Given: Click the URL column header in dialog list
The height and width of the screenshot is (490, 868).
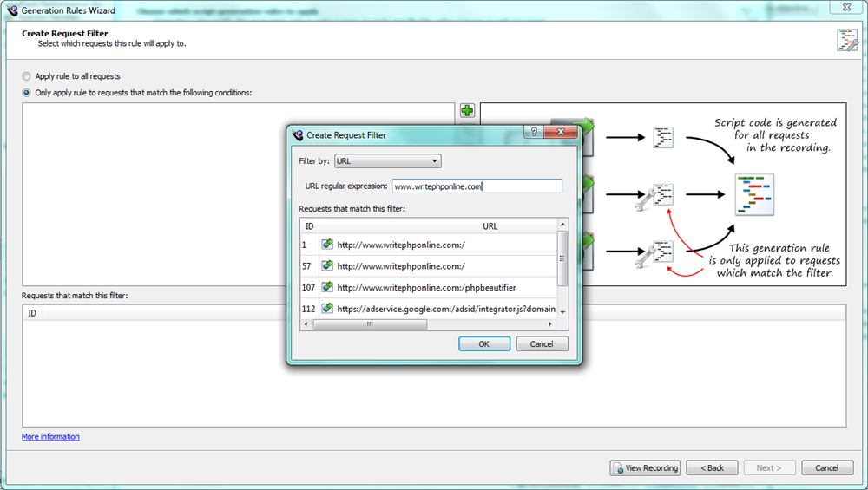Looking at the screenshot, I should pyautogui.click(x=490, y=226).
